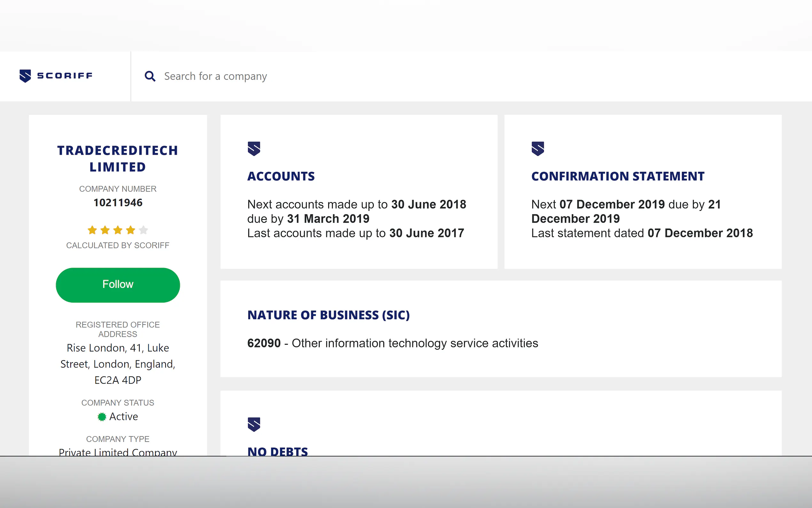Click the Confirmation Statement heading
812x508 pixels.
pos(618,176)
